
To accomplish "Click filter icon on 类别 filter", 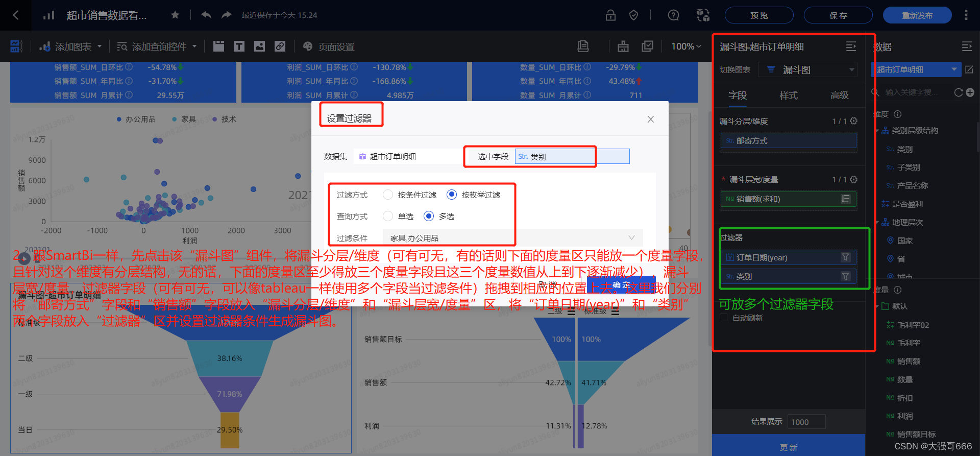I will 846,276.
